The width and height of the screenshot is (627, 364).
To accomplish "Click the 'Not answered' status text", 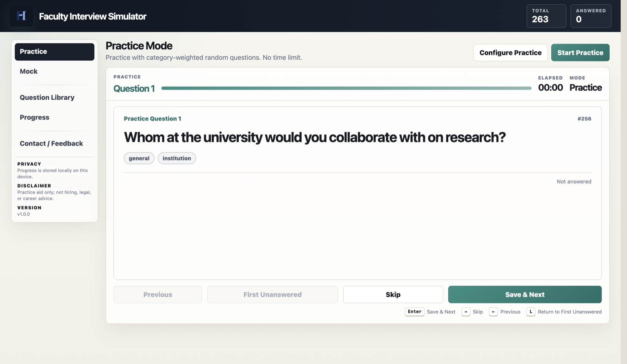I will pos(574,182).
